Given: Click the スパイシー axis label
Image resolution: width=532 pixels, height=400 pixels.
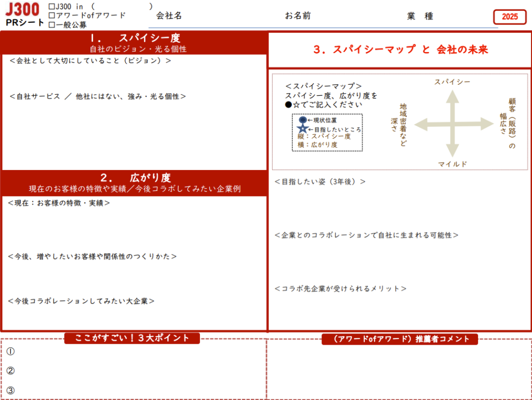Looking at the screenshot, I should coord(453,82).
